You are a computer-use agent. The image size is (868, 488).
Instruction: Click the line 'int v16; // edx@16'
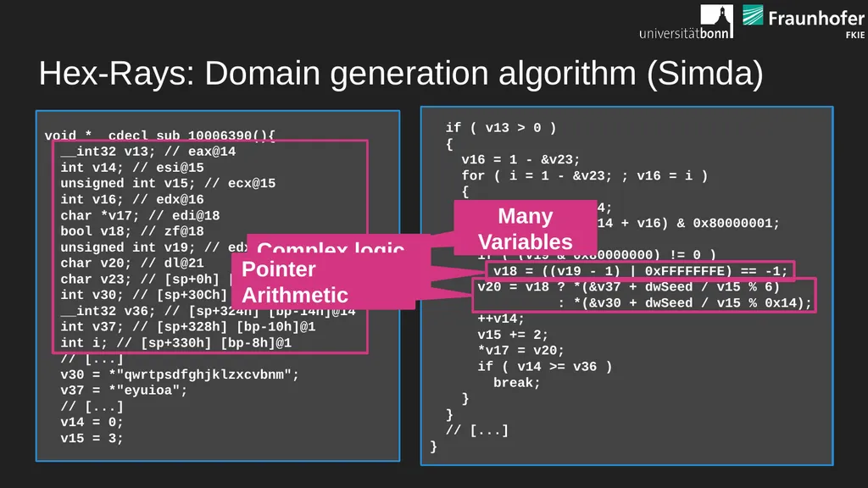pos(131,199)
